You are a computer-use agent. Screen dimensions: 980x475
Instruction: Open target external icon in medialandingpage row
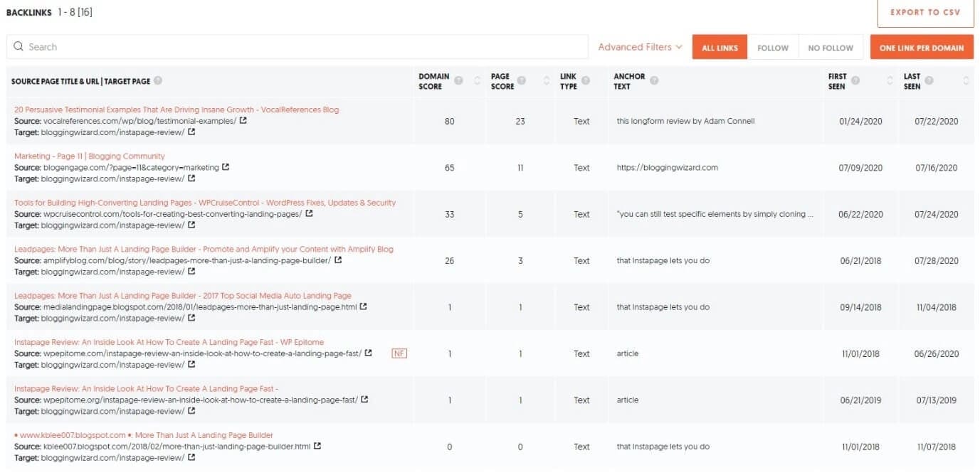point(191,318)
